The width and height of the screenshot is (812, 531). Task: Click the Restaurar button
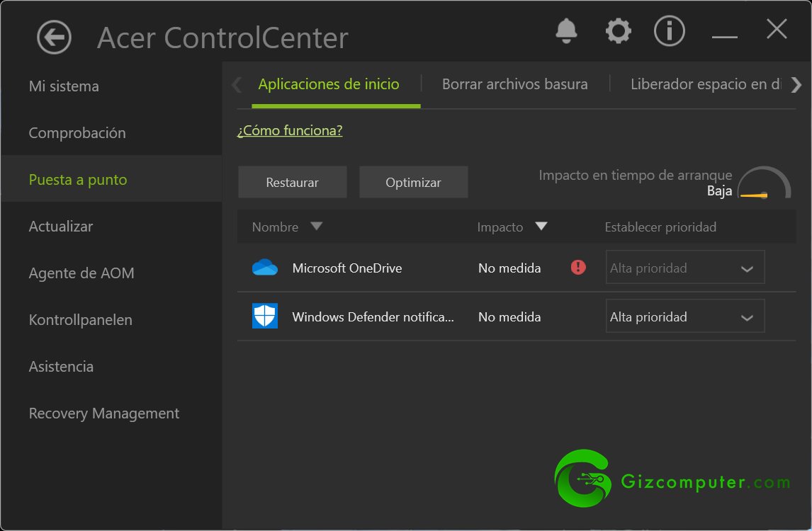pos(292,182)
